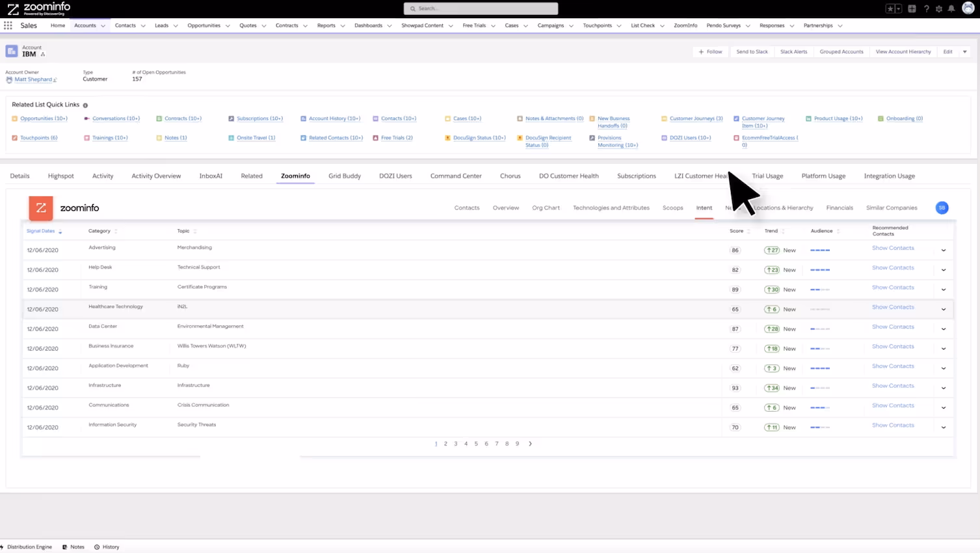The image size is (980, 553).
Task: Select the Financials ZoomInfo tab
Action: pyautogui.click(x=840, y=208)
